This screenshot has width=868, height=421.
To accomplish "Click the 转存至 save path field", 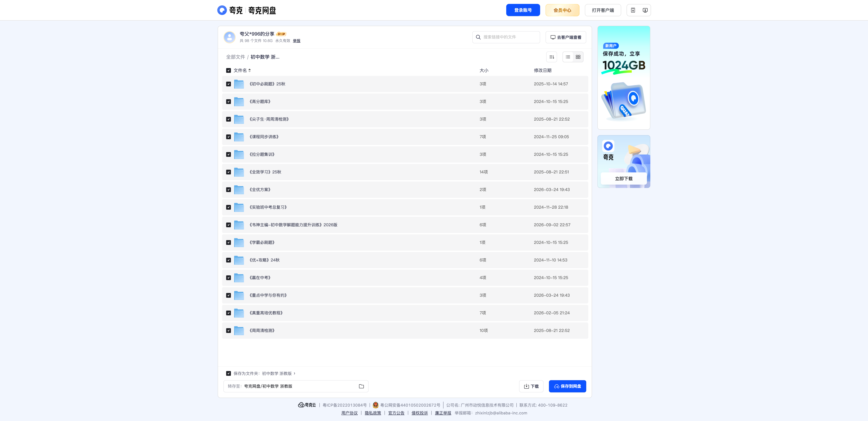I will pos(296,386).
